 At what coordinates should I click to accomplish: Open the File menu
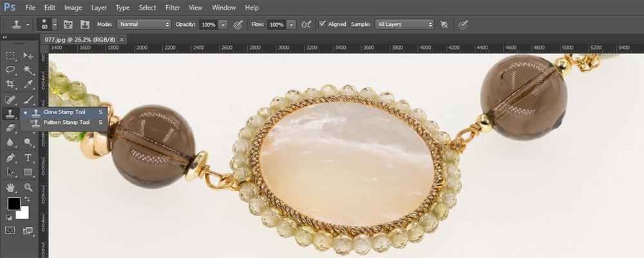(30, 7)
